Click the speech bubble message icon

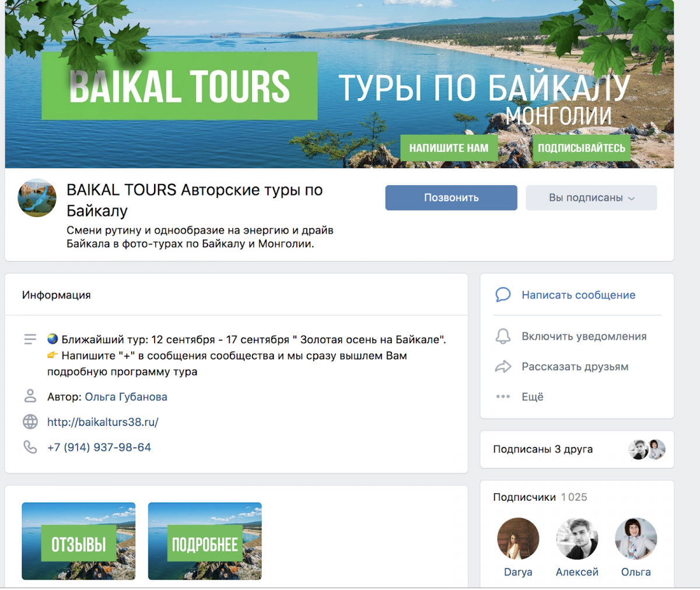503,295
